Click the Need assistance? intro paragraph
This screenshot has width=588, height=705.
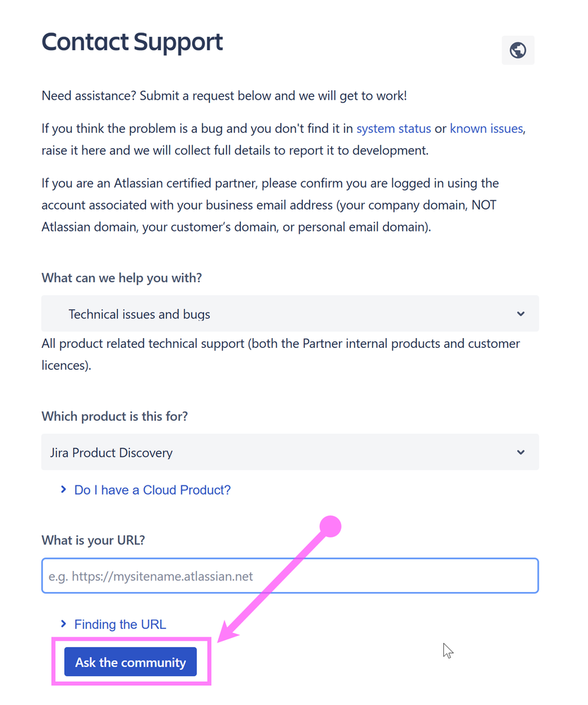[224, 96]
